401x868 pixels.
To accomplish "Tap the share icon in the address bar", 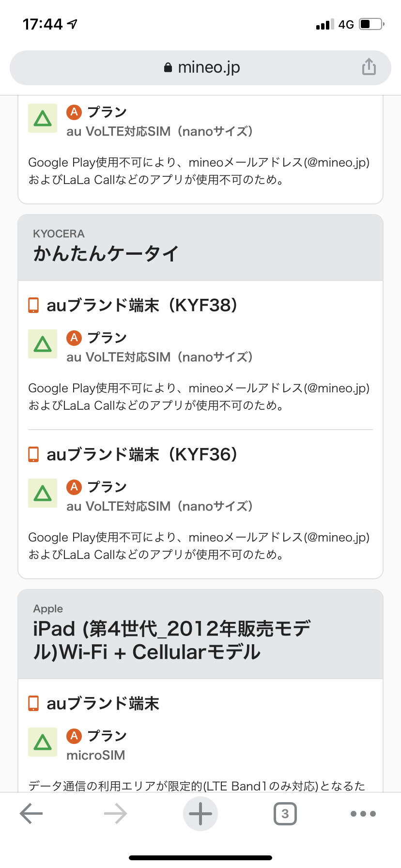I will [369, 67].
